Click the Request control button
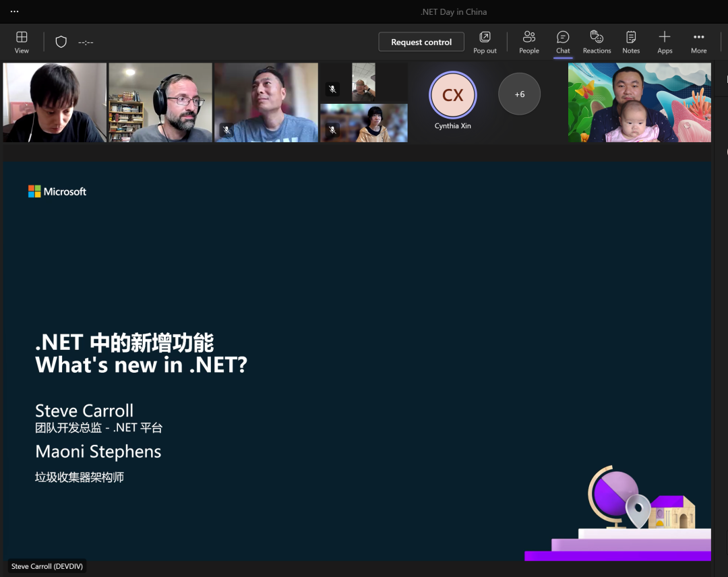Image resolution: width=728 pixels, height=577 pixels. click(x=421, y=42)
